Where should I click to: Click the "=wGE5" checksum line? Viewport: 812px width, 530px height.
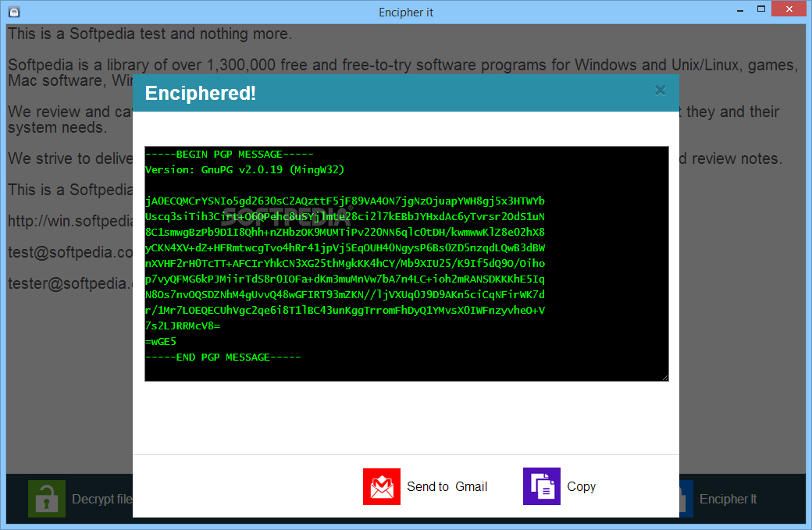click(x=161, y=342)
